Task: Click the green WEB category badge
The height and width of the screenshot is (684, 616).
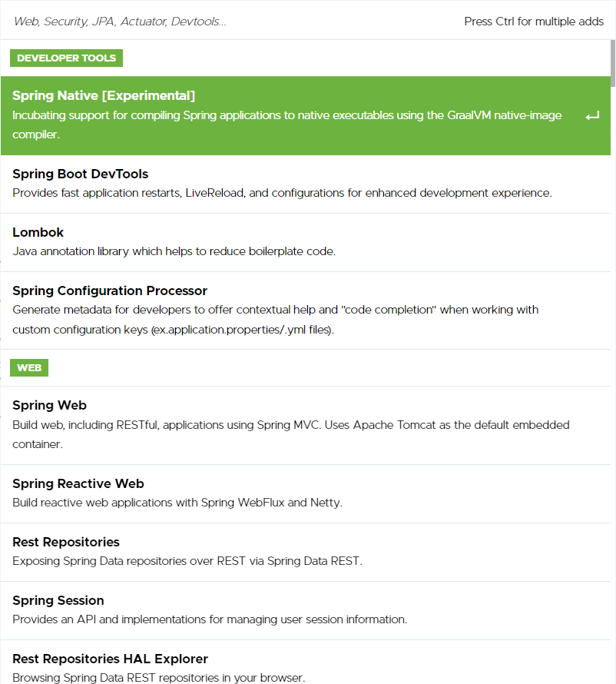Action: click(29, 367)
